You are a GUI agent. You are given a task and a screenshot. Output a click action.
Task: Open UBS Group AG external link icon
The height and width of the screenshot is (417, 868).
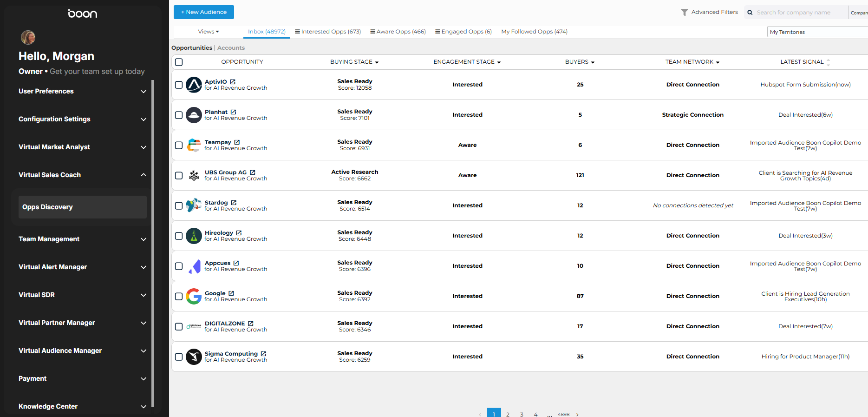tap(252, 172)
